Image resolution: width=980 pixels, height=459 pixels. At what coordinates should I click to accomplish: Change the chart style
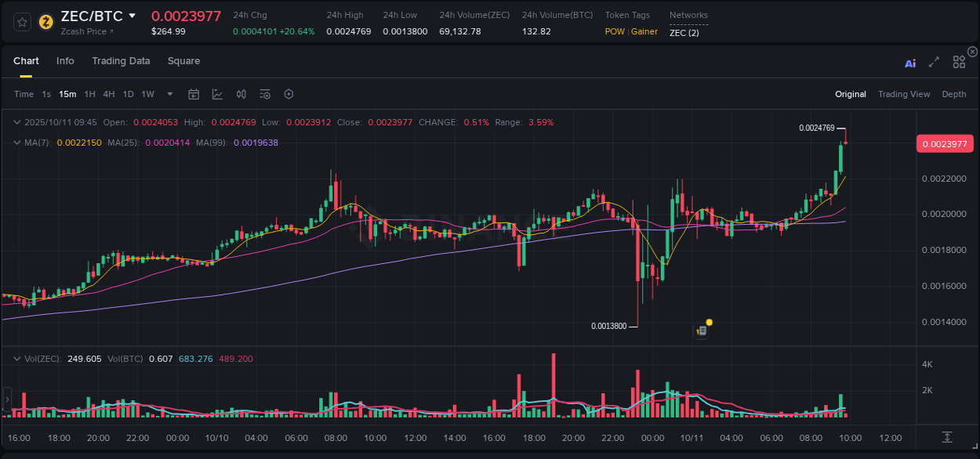[217, 94]
